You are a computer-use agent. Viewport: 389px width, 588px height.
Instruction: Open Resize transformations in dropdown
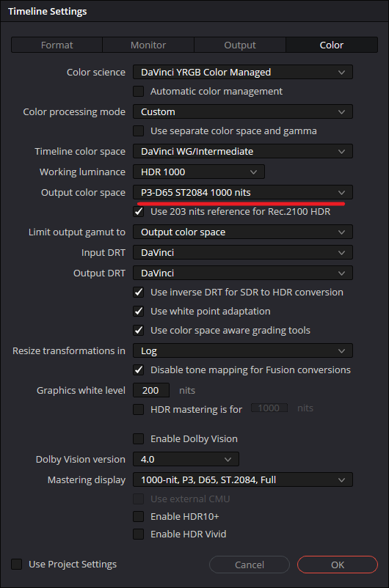[x=242, y=351]
